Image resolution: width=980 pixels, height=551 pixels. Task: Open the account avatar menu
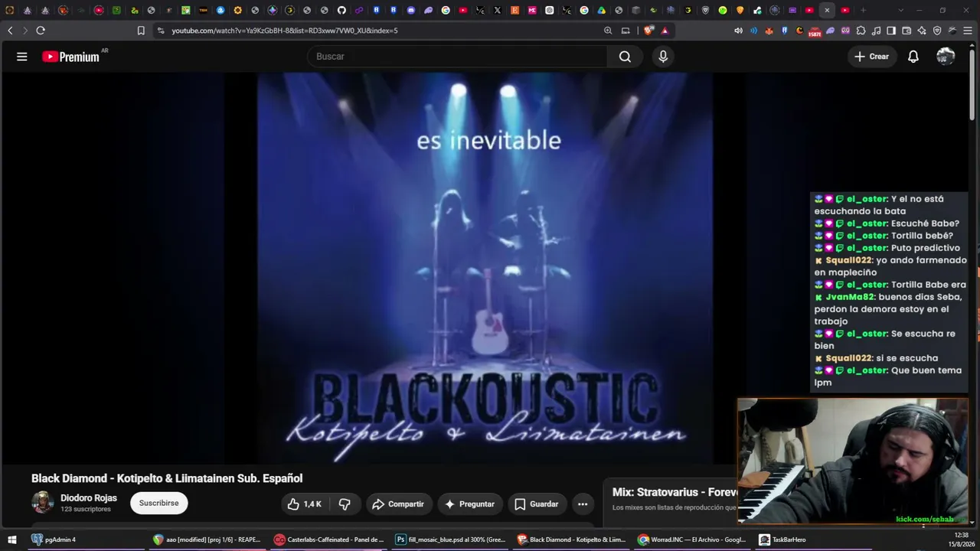(946, 57)
